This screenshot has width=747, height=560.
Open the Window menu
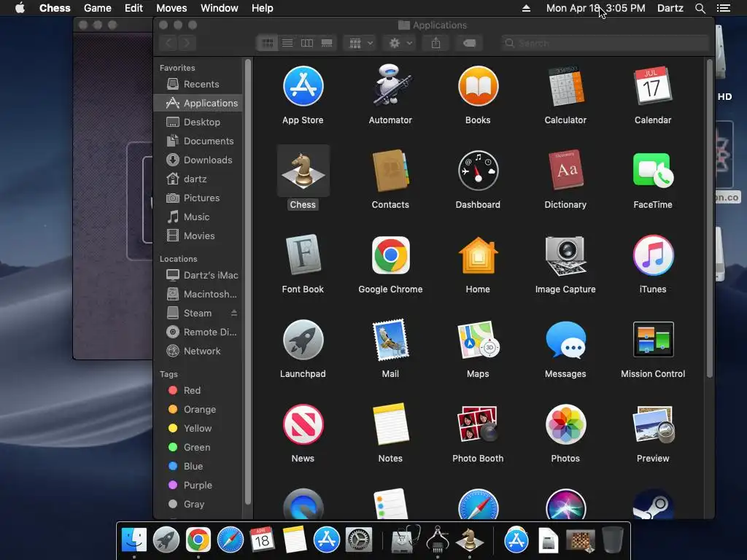(x=219, y=8)
